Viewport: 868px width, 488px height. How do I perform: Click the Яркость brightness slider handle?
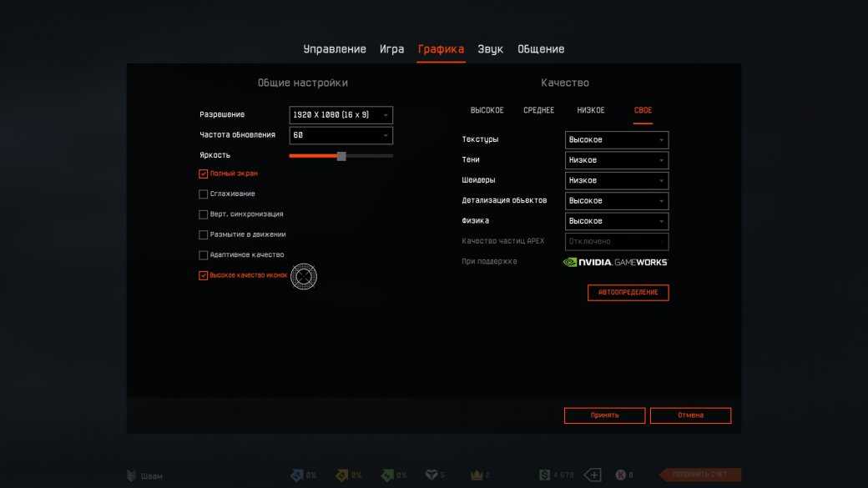pyautogui.click(x=341, y=156)
